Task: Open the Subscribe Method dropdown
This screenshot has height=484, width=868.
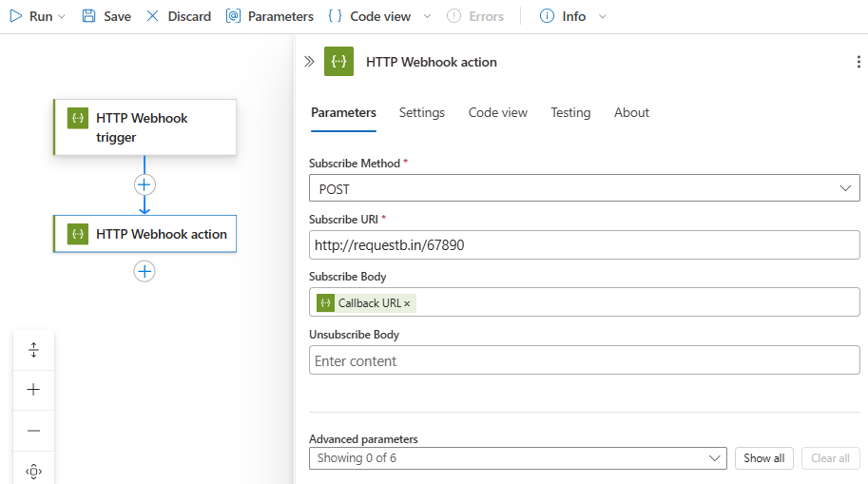Action: (x=584, y=188)
